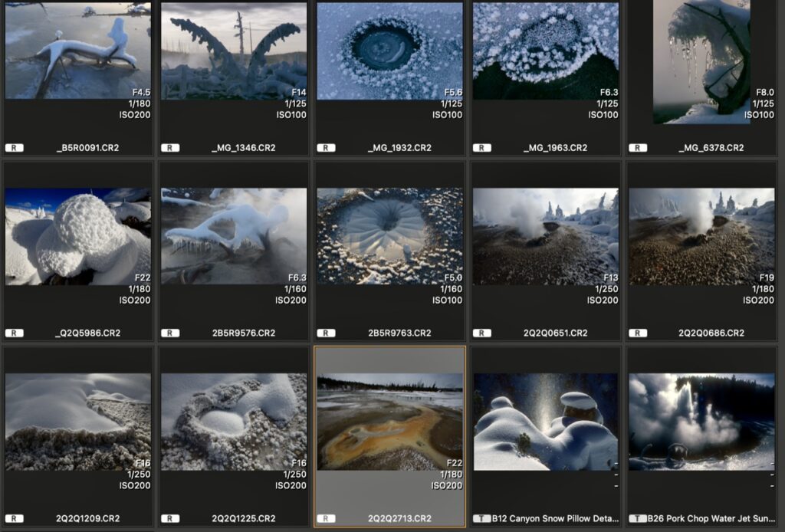Choose the 2Q2Q0651.CR2 steaming geyser thumbnail

click(545, 236)
